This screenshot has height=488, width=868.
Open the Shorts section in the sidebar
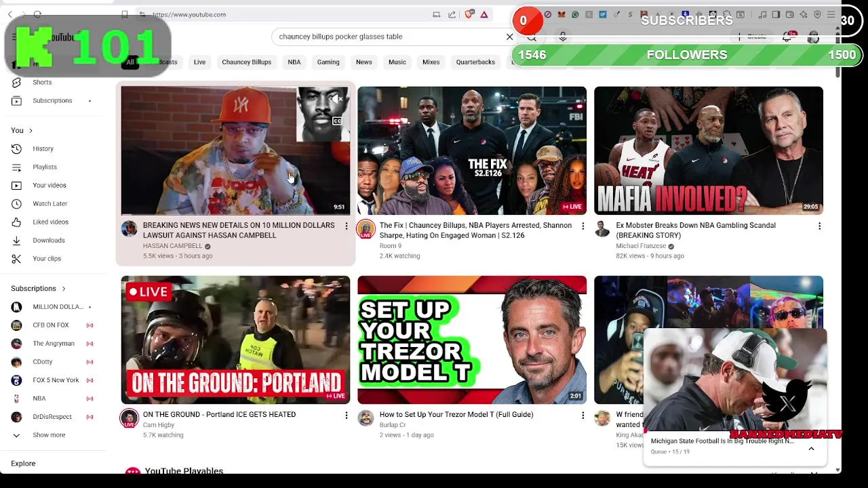[x=42, y=82]
